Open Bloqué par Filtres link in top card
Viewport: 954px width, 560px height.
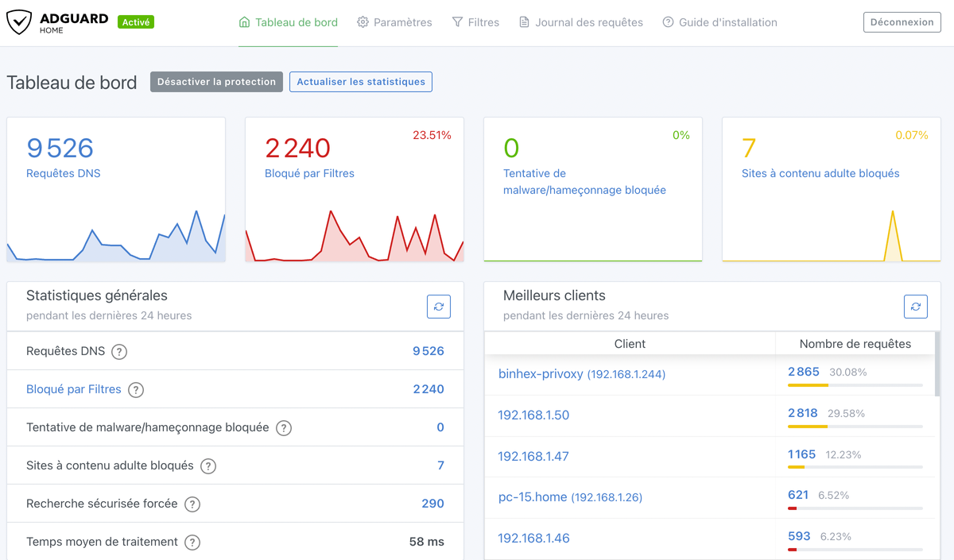(x=309, y=173)
